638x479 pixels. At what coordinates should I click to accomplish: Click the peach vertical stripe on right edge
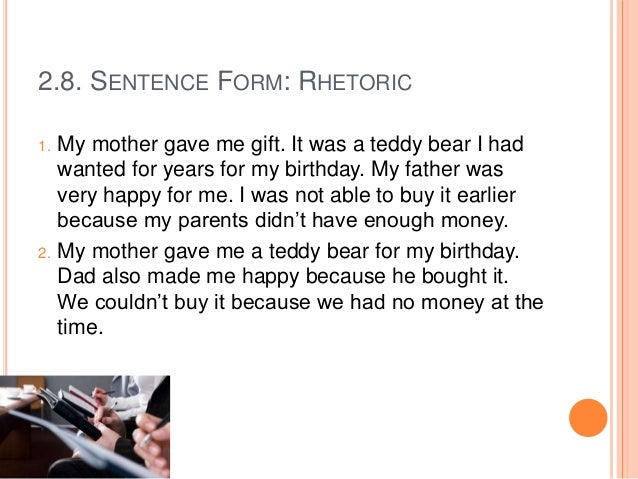coord(627,239)
